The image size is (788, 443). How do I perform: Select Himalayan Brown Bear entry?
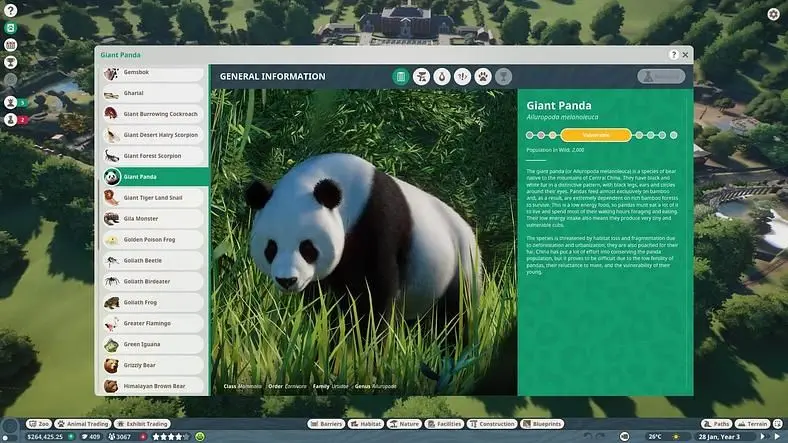(153, 386)
